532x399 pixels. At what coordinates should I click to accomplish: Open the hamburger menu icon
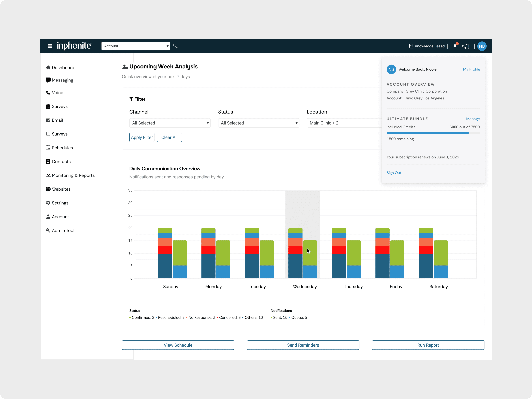[50, 46]
